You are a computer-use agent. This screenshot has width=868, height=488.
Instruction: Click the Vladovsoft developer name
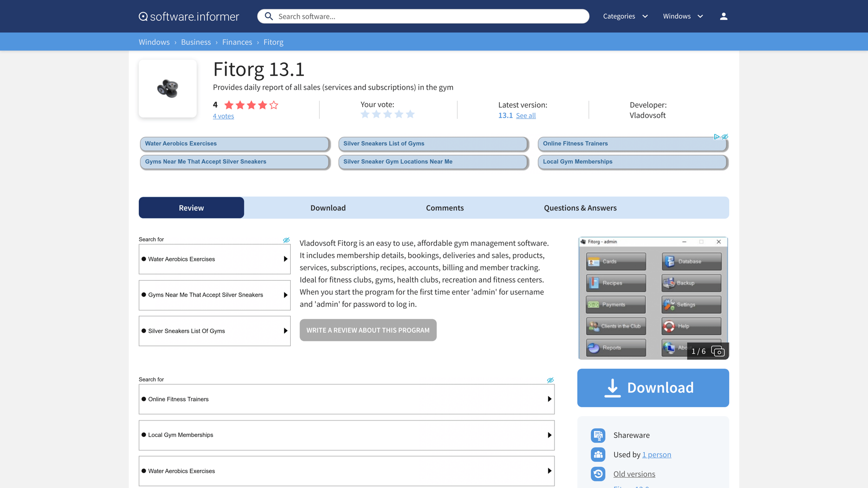coord(648,115)
